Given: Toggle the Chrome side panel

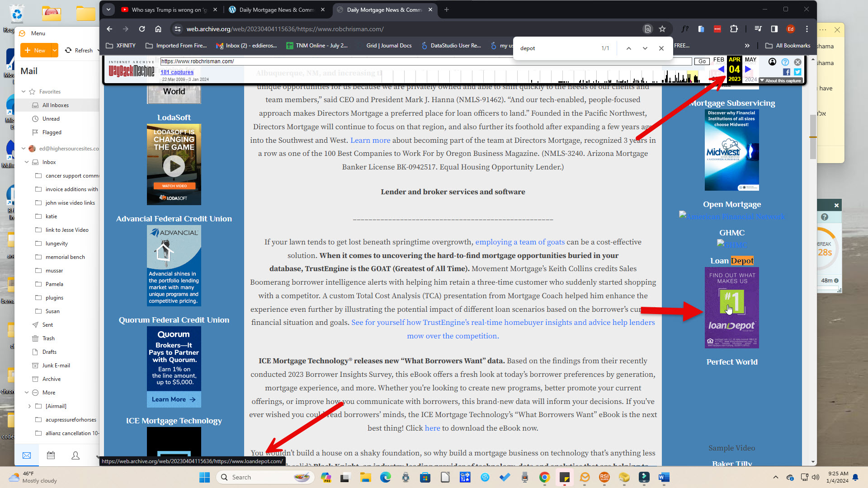Looking at the screenshot, I should 774,29.
